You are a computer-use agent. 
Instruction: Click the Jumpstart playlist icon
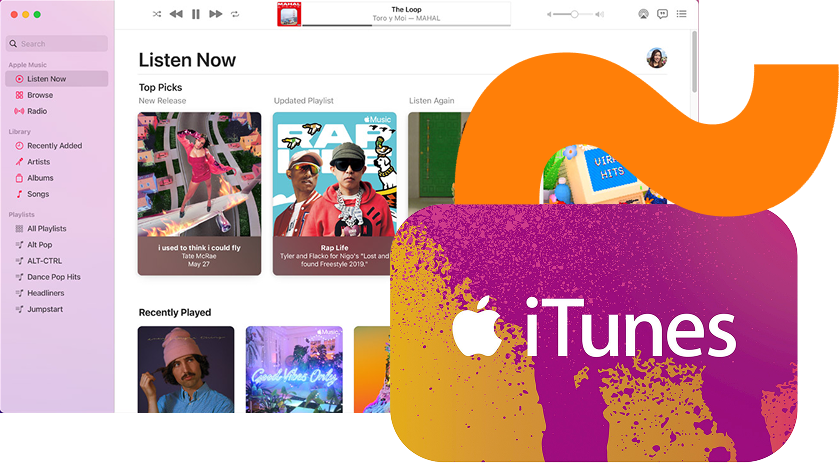[x=19, y=309]
